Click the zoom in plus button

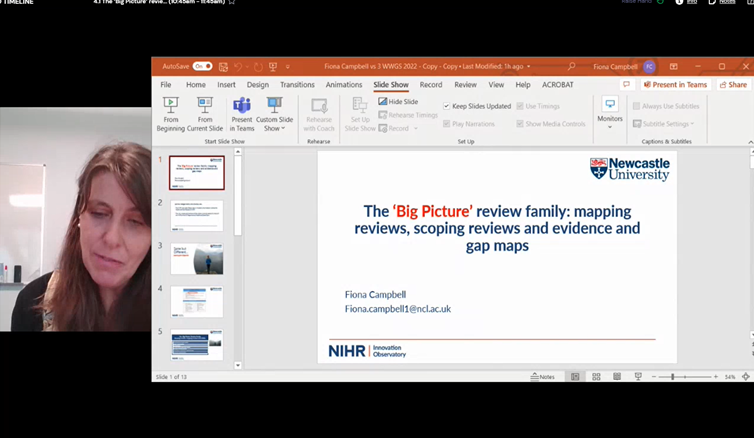tap(716, 377)
